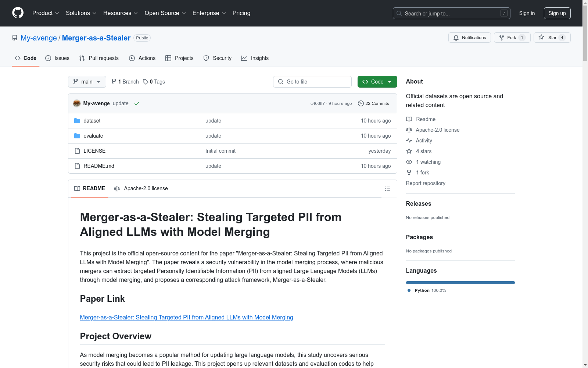Viewport: 588px width, 368px height.
Task: Expand the Product menu
Action: 46,13
